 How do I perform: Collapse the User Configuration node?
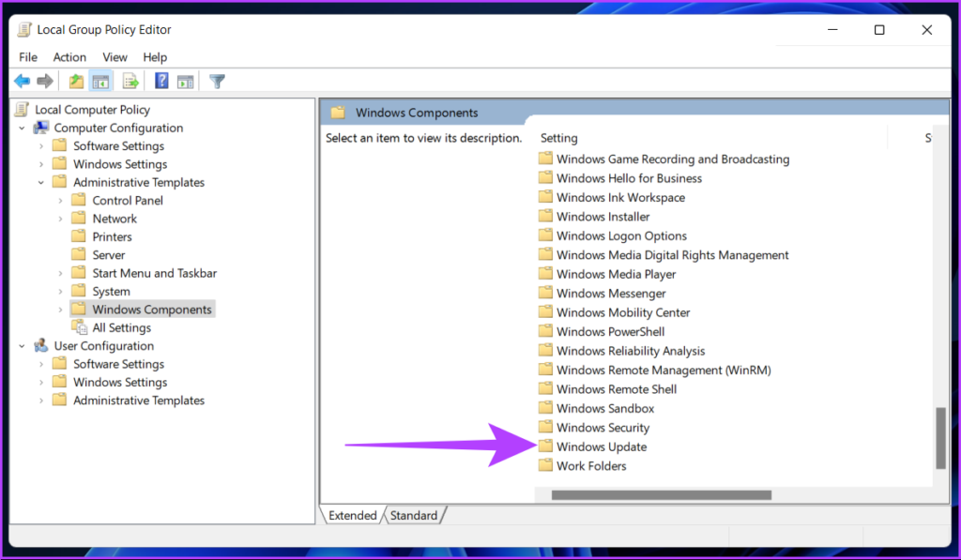(22, 346)
